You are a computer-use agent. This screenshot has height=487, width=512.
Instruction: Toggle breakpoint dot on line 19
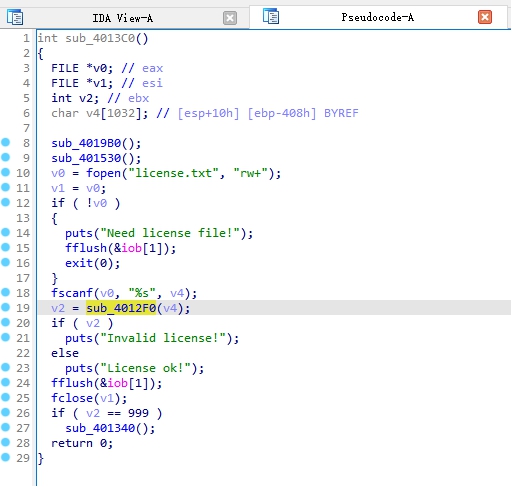point(6,307)
